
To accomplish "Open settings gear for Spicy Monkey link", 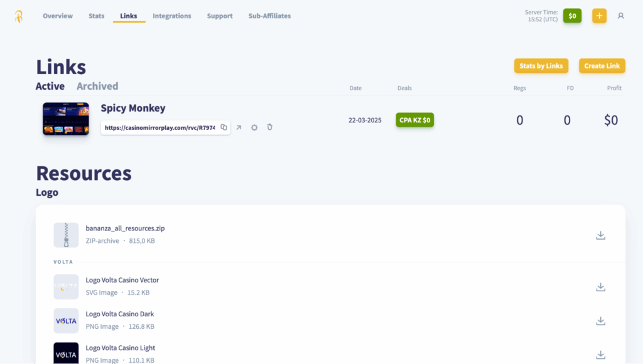I will (254, 127).
